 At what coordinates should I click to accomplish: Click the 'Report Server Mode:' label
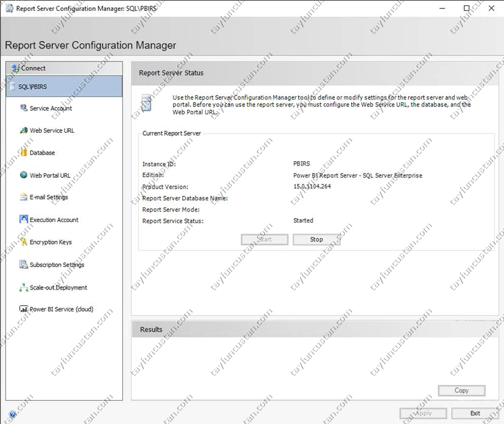click(x=171, y=210)
